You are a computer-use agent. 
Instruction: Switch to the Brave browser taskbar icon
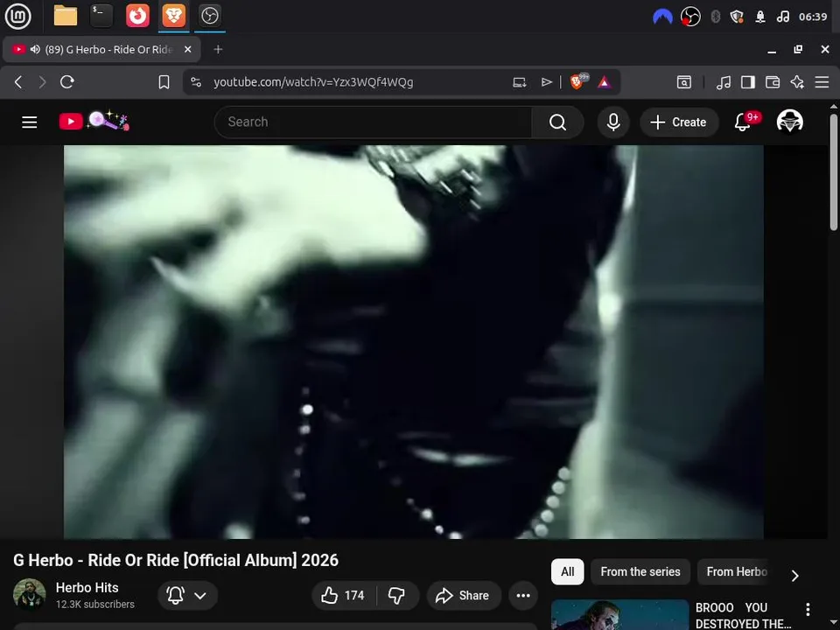pyautogui.click(x=173, y=16)
